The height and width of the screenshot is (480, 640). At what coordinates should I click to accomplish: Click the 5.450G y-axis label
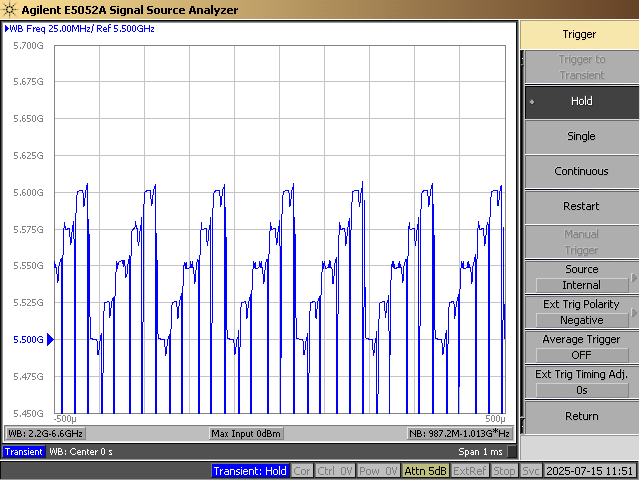point(28,413)
